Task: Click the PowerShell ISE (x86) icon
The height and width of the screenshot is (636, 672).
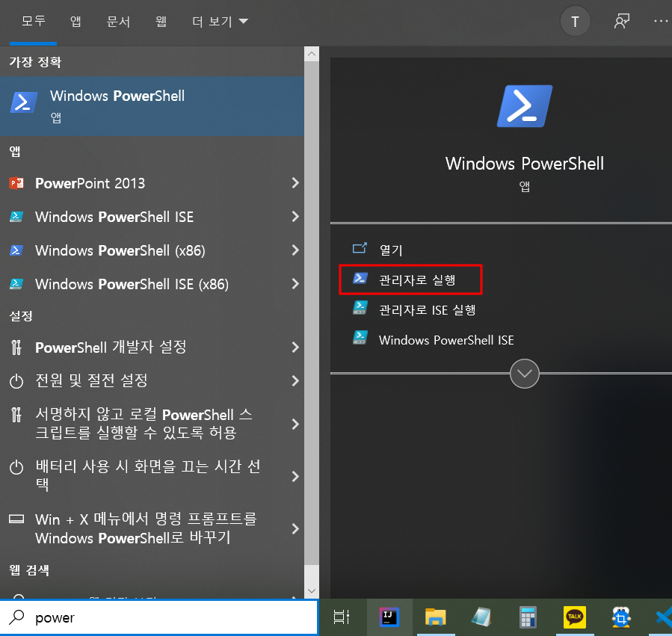Action: tap(16, 284)
